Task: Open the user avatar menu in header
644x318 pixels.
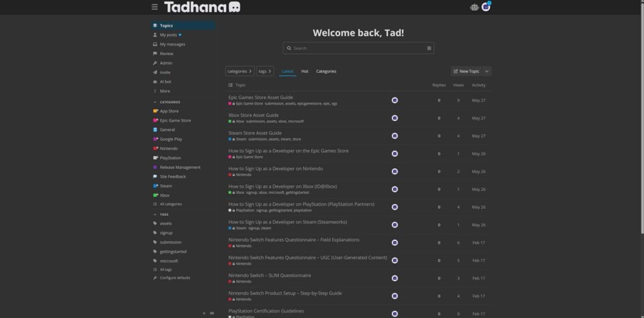Action: click(x=486, y=7)
